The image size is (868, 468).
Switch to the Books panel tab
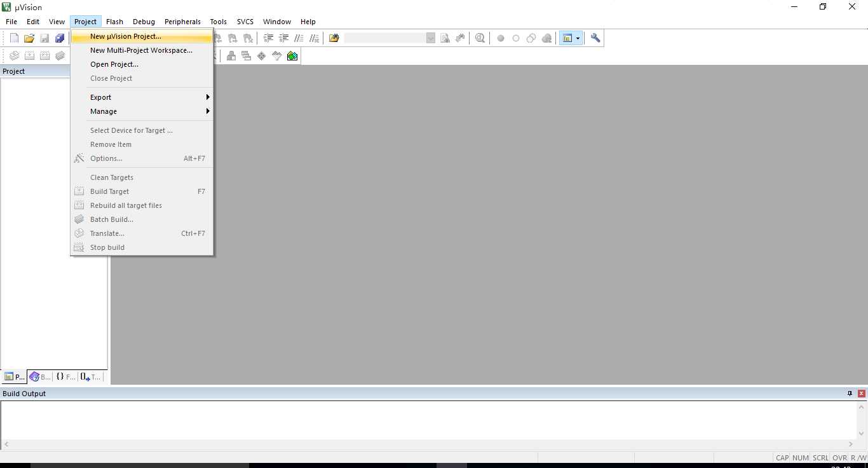[x=40, y=377]
